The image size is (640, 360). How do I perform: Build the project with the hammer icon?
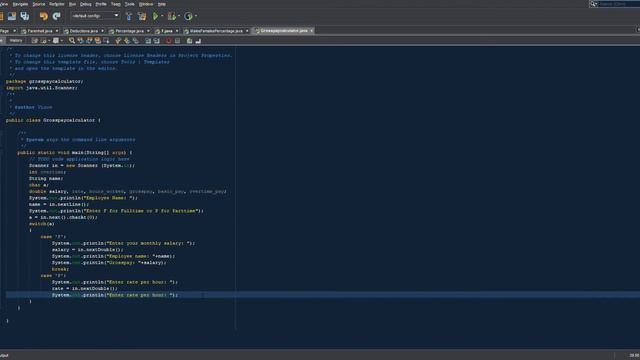[129, 16]
